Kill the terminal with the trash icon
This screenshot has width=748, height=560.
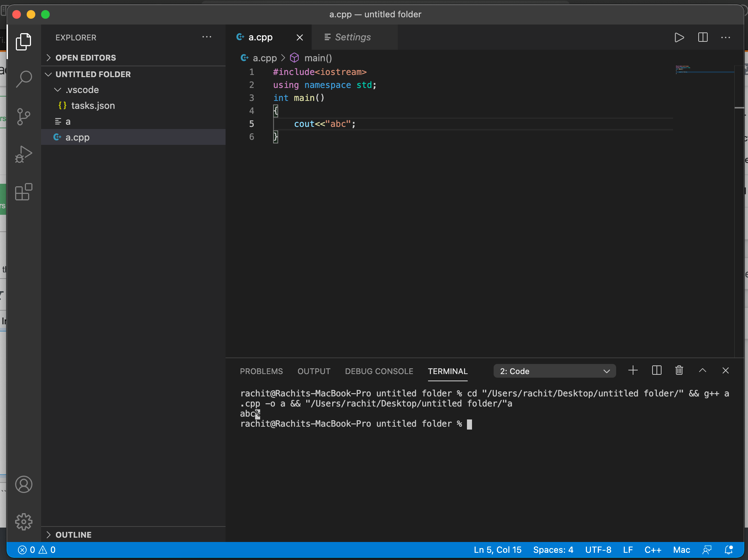pos(679,370)
